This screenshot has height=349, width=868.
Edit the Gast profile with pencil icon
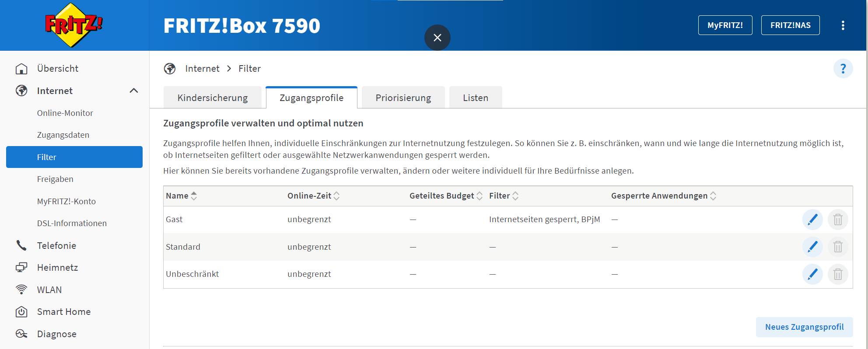[812, 220]
